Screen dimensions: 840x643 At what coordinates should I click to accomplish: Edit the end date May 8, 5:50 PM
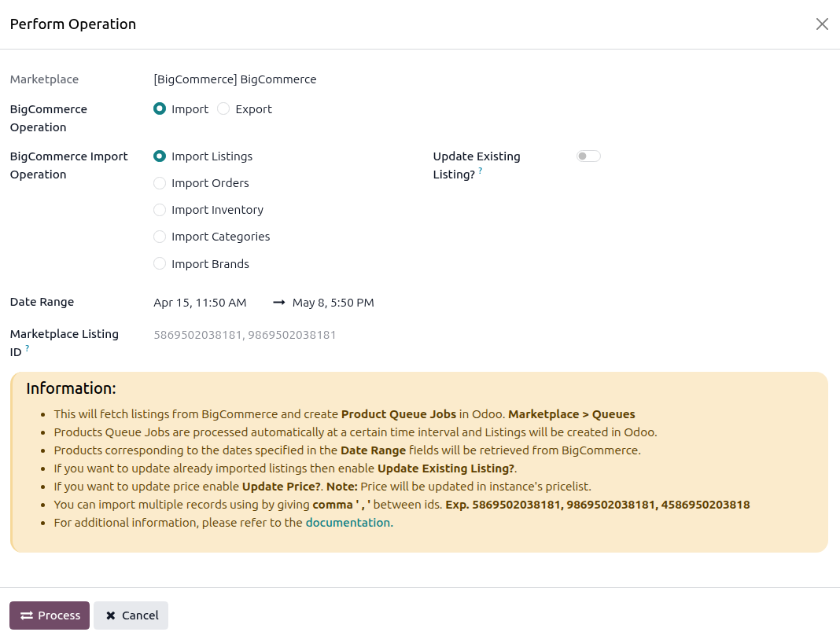333,303
